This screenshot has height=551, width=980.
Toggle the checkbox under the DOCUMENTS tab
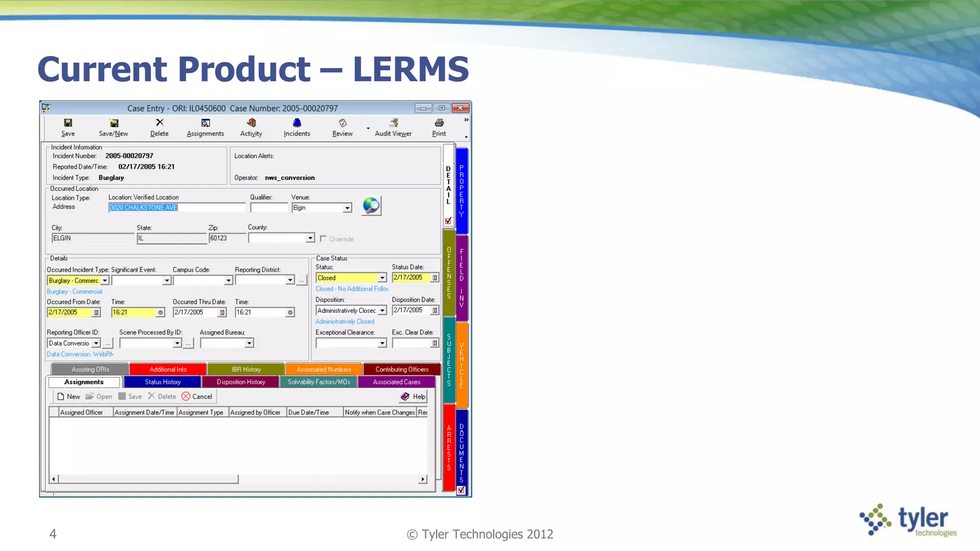(461, 490)
